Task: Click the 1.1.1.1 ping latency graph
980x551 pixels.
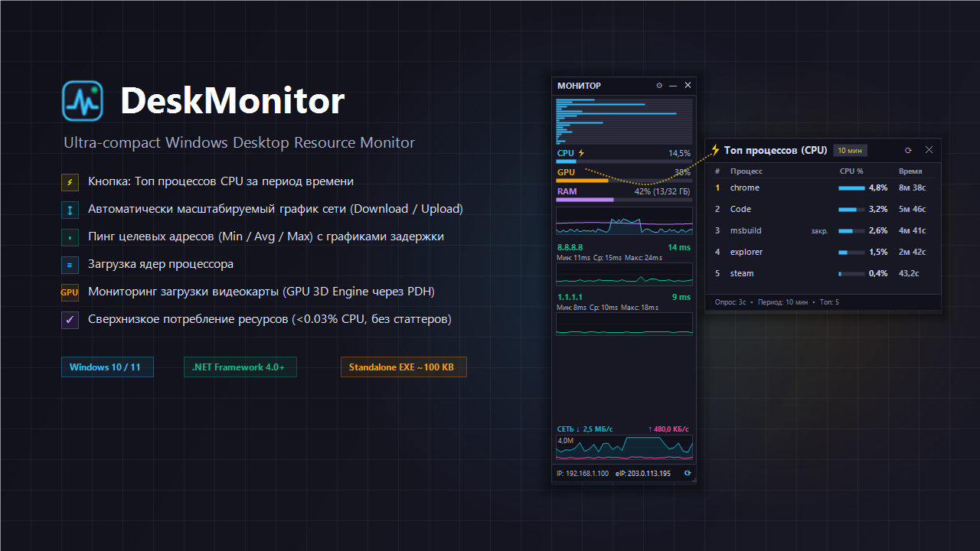Action: [x=624, y=323]
